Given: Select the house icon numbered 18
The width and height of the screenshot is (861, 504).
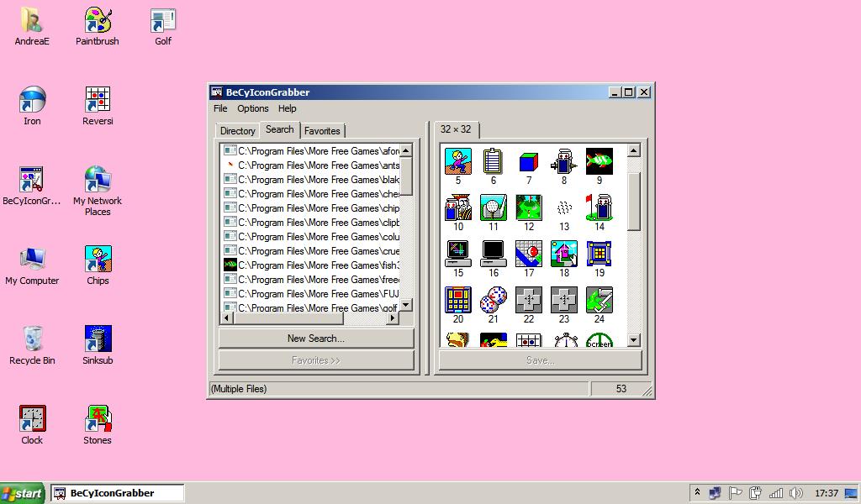Looking at the screenshot, I should coord(563,252).
